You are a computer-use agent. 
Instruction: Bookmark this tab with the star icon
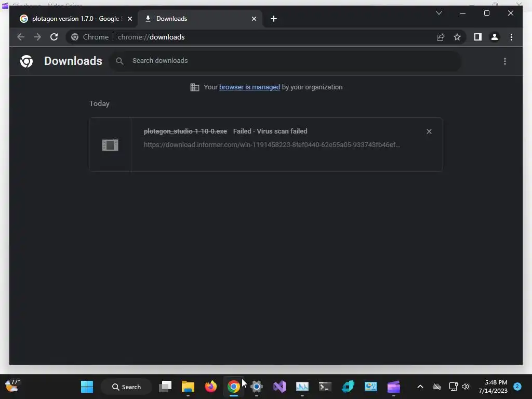pos(457,37)
